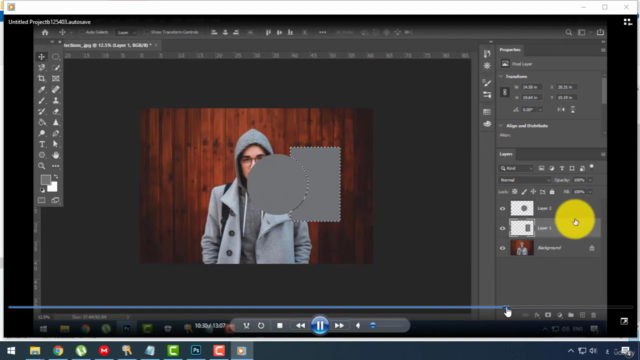The height and width of the screenshot is (360, 640).
Task: Open Photoshop from the Windows taskbar
Action: [196, 351]
